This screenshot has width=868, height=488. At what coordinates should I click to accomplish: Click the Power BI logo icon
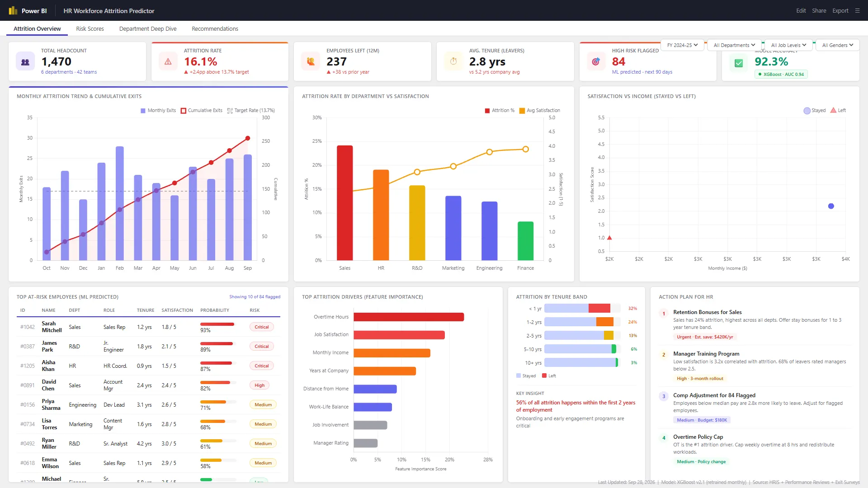point(13,10)
